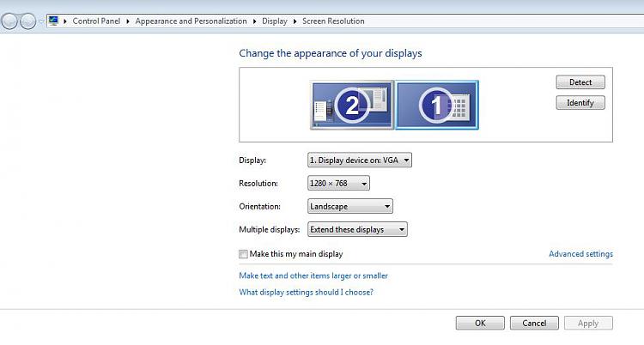Check Make this my main display
644x345 pixels.
[244, 254]
